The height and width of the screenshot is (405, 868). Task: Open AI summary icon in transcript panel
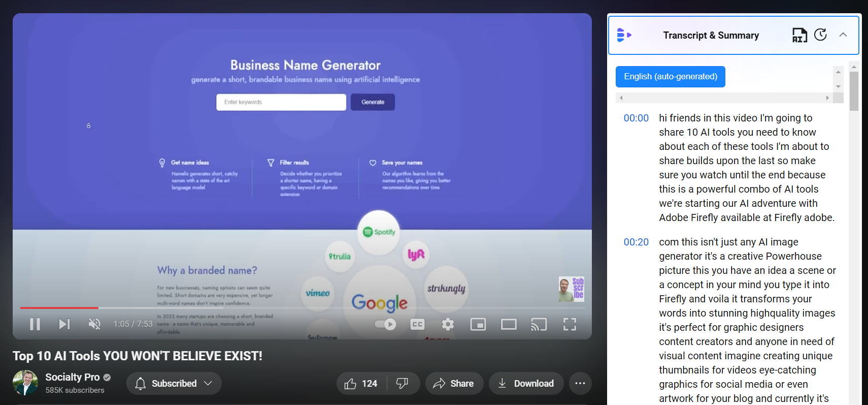[x=800, y=35]
